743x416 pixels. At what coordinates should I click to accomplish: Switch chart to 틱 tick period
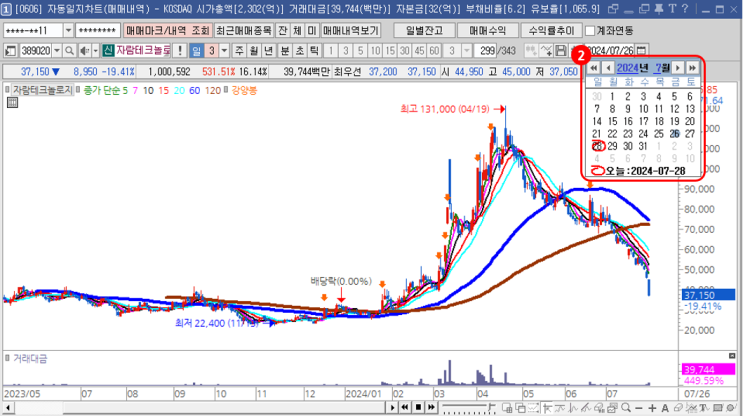[x=314, y=50]
